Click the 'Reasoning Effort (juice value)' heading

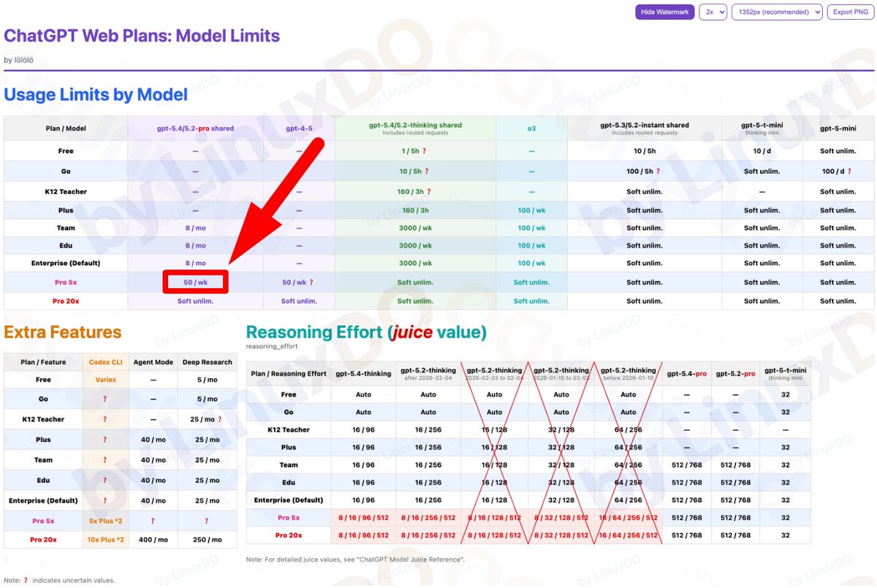tap(366, 332)
